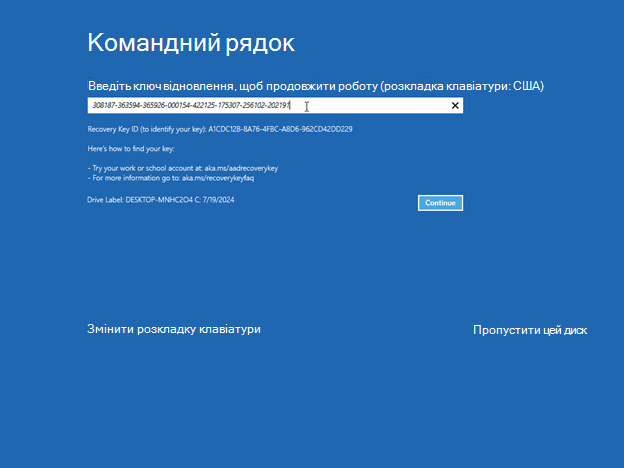This screenshot has width=624, height=468.
Task: Click the aka.ms/recoverykeyfaq line
Action: click(x=171, y=178)
